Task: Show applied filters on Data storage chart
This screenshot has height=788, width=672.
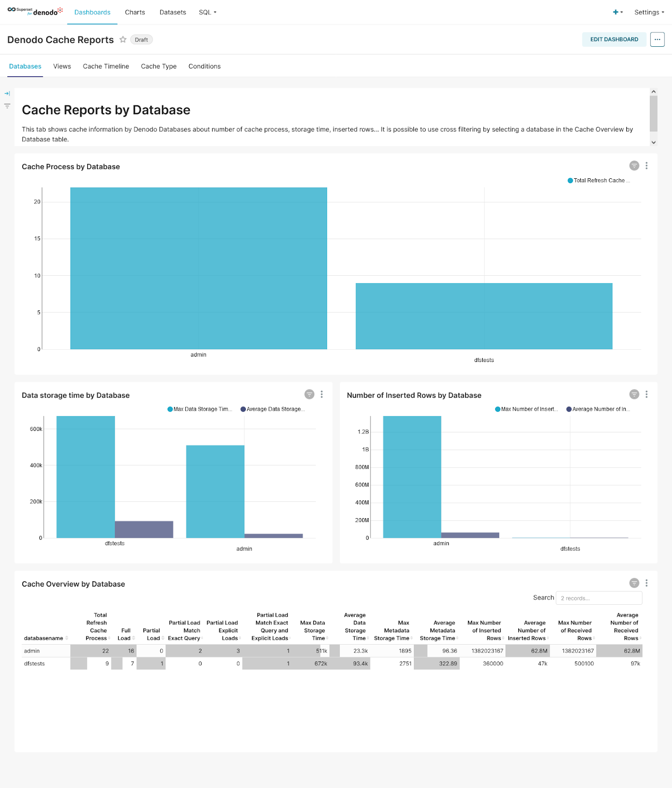Action: [x=309, y=394]
